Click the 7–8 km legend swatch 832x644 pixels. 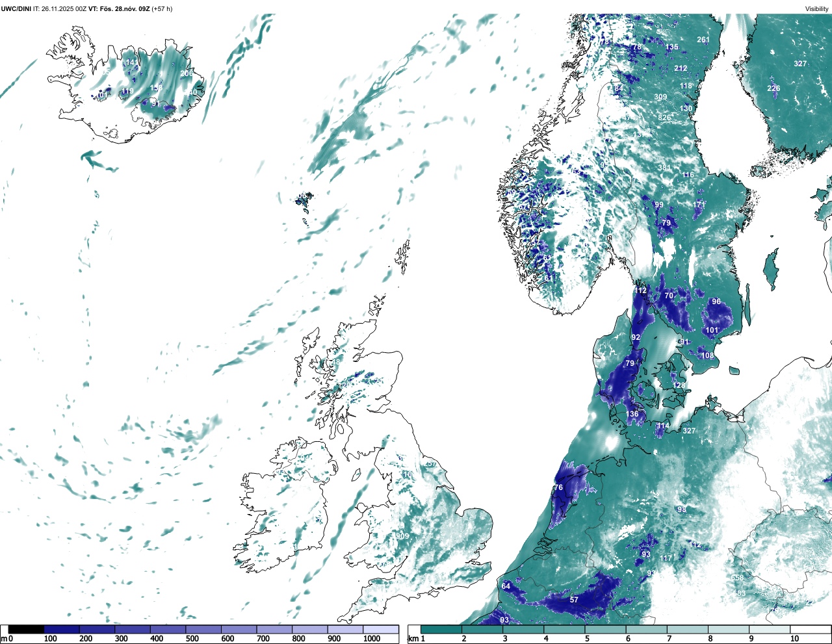688,630
